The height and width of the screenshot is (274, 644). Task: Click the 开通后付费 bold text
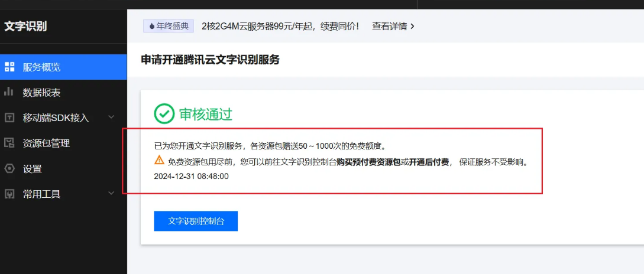429,162
